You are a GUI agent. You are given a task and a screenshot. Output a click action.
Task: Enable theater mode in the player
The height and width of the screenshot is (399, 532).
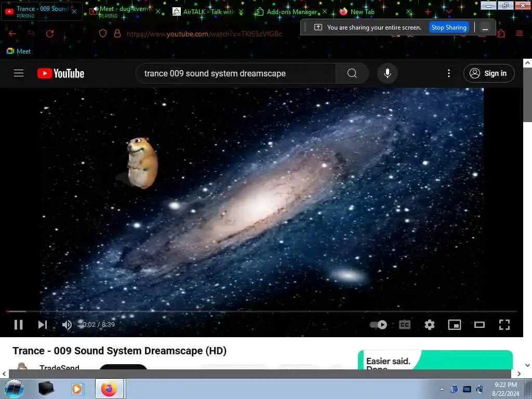[480, 325]
